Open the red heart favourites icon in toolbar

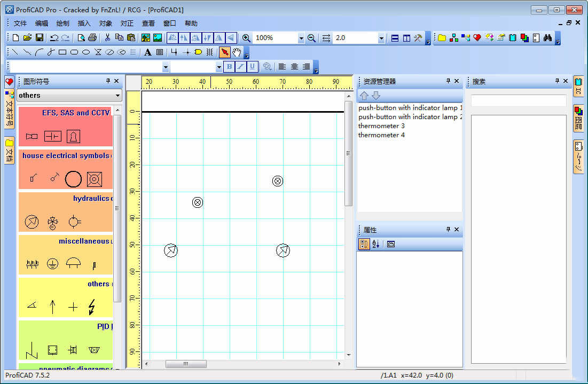point(477,38)
